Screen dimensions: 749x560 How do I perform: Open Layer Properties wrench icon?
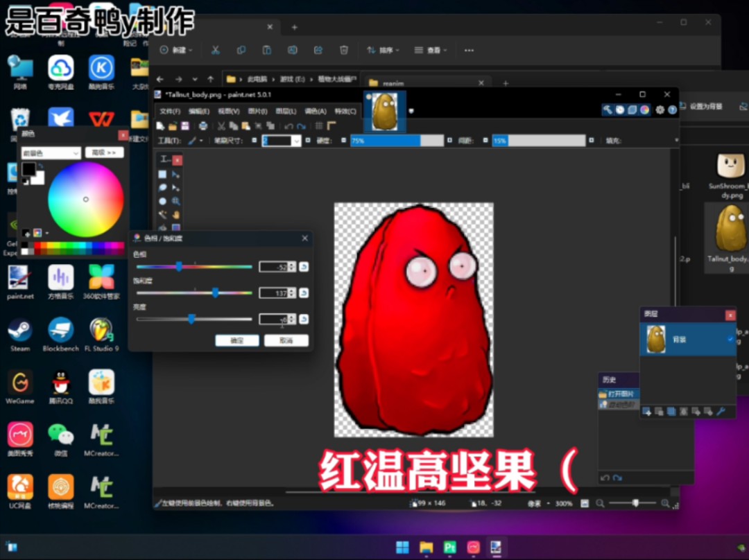click(721, 412)
